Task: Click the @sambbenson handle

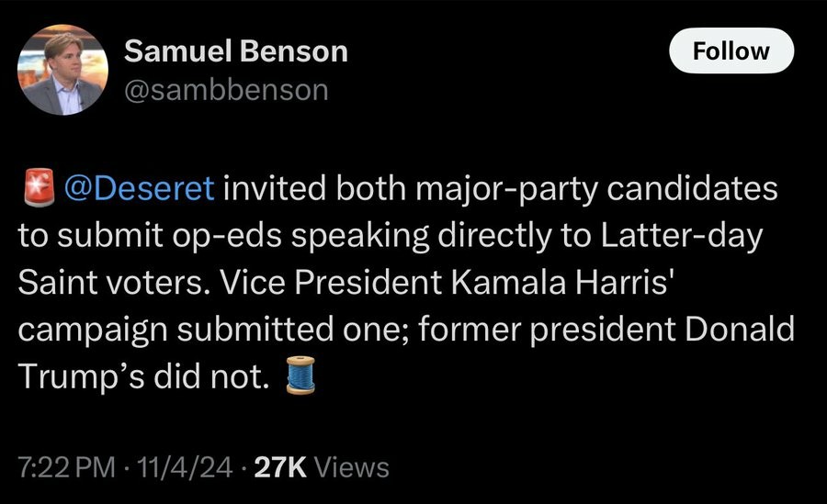Action: coord(225,89)
